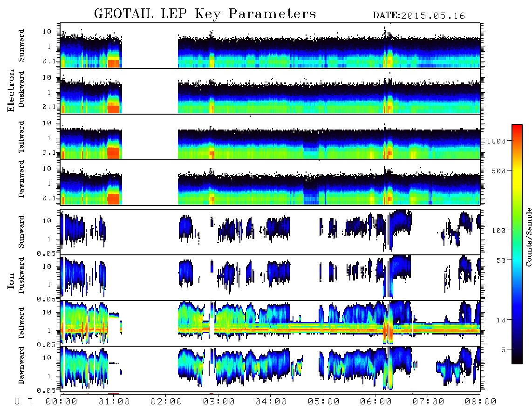Image resolution: width=532 pixels, height=410 pixels.
Task: Click the Ion Tailward spectrogram panel
Action: click(x=270, y=323)
